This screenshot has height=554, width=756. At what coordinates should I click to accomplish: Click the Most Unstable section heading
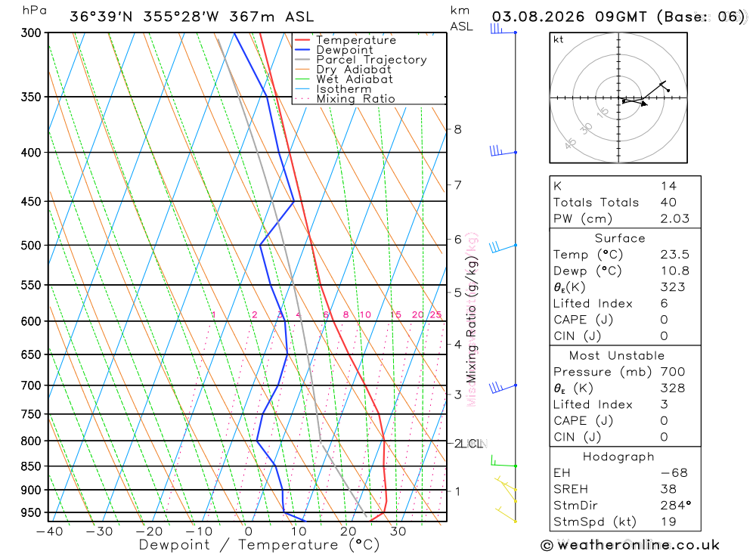pos(617,356)
